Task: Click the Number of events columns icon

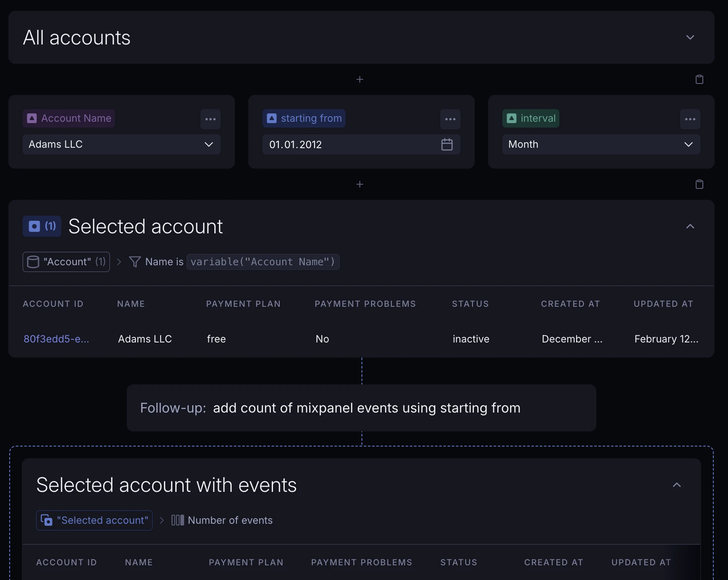Action: pyautogui.click(x=177, y=520)
